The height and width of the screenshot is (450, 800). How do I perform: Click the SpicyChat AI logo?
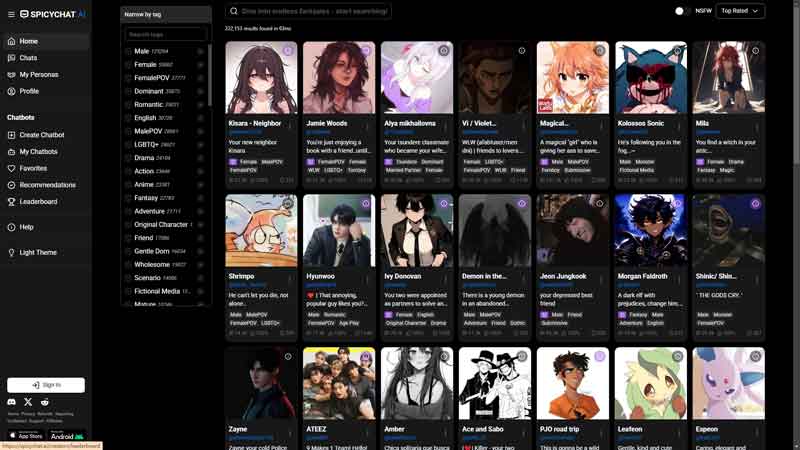point(53,14)
